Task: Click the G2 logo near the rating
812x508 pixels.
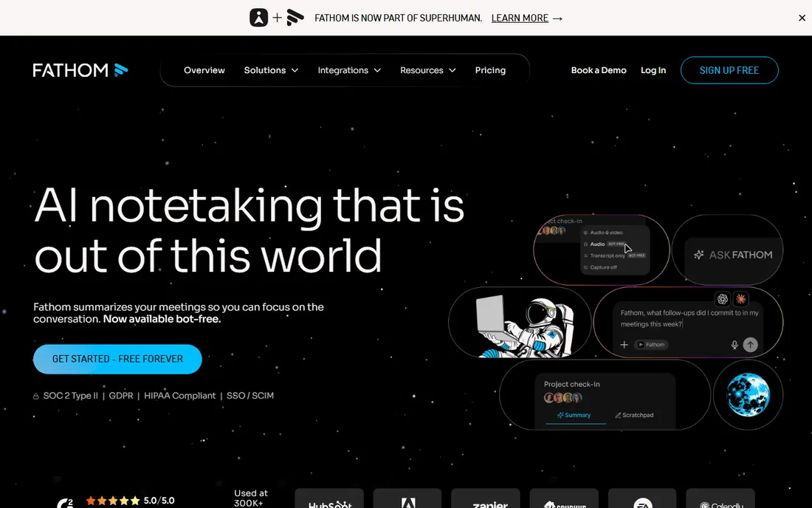Action: pos(65,504)
